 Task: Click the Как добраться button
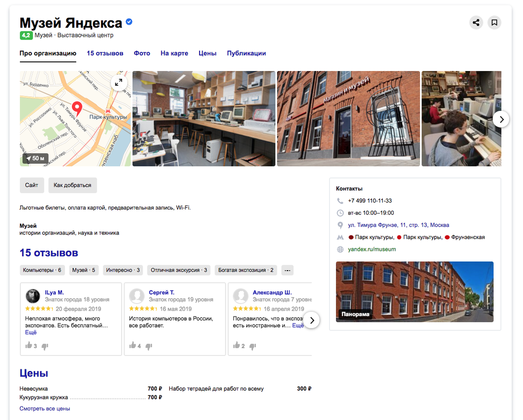[72, 185]
